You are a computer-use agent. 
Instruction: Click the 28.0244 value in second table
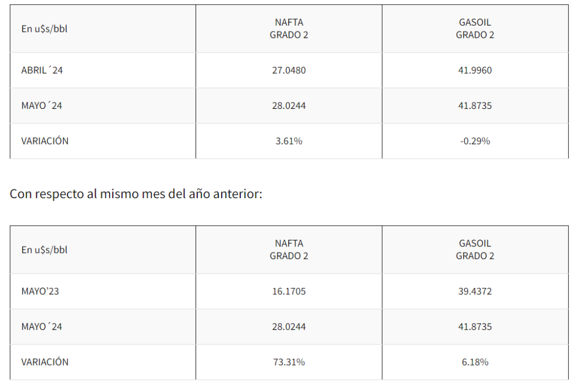289,326
